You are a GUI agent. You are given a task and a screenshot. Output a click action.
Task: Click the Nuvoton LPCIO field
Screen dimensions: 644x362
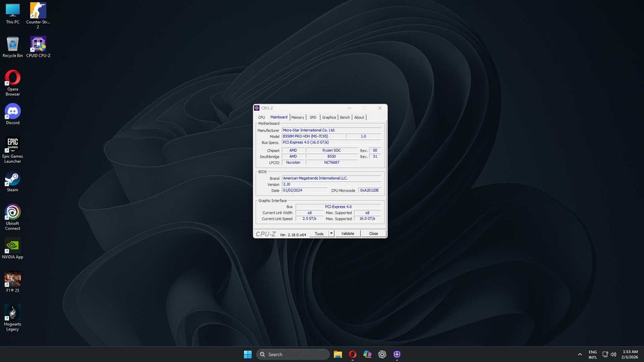(x=293, y=162)
